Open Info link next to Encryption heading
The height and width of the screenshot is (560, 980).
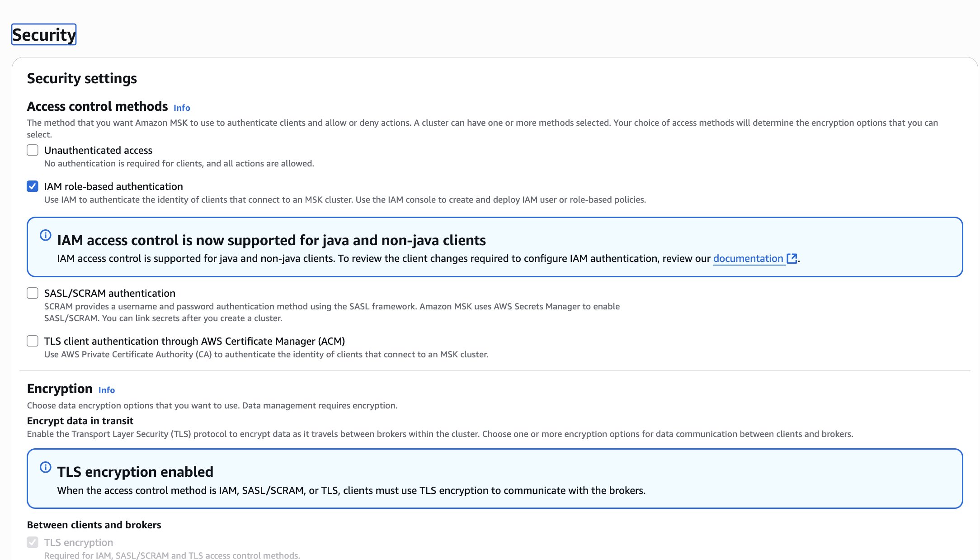click(x=107, y=390)
